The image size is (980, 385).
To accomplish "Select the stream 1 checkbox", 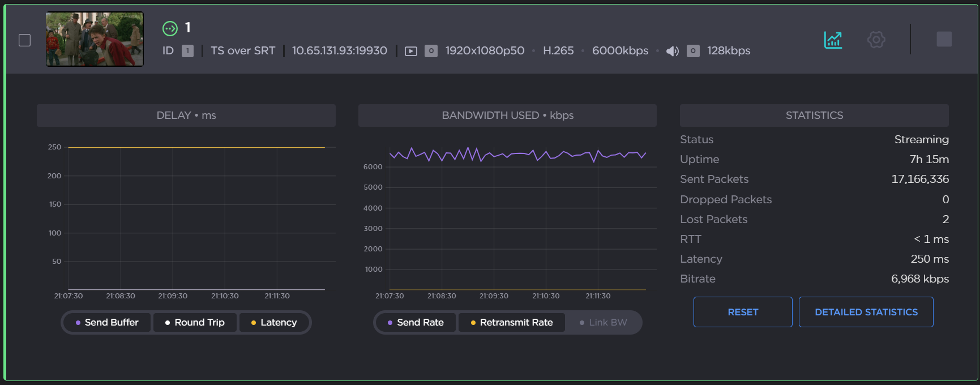I will click(24, 40).
